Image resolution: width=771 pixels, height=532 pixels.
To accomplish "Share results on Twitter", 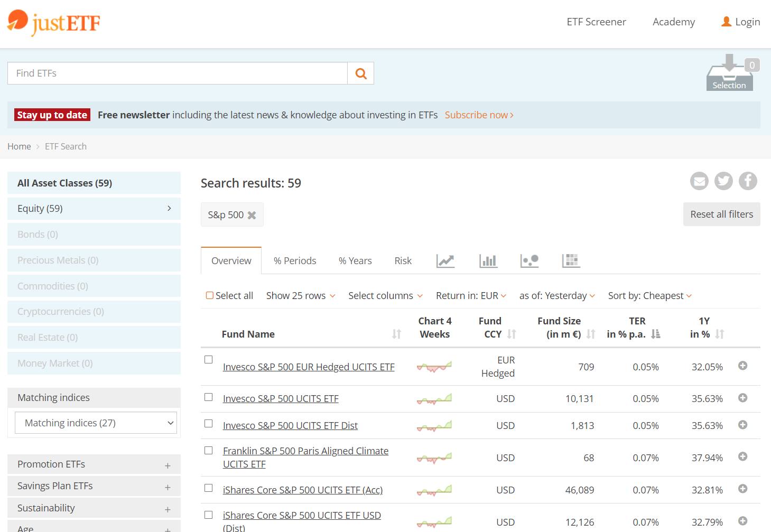I will coord(723,181).
